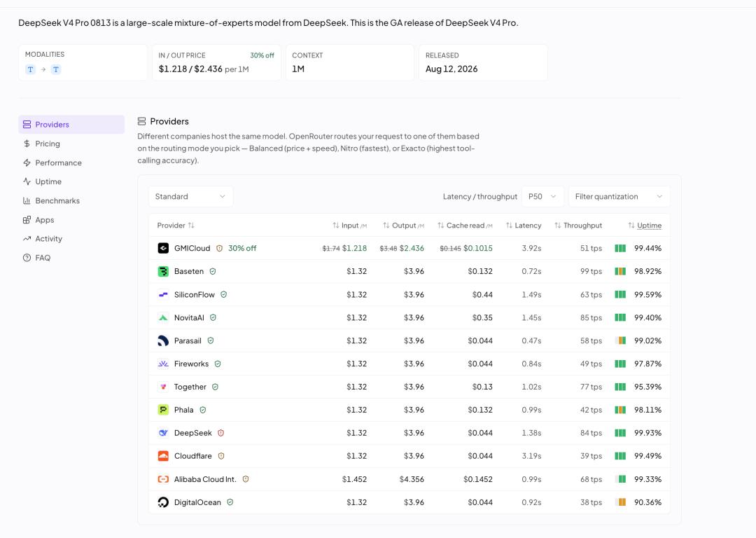This screenshot has width=756, height=538.
Task: Click the Cloudflare orange logo icon
Action: [163, 456]
